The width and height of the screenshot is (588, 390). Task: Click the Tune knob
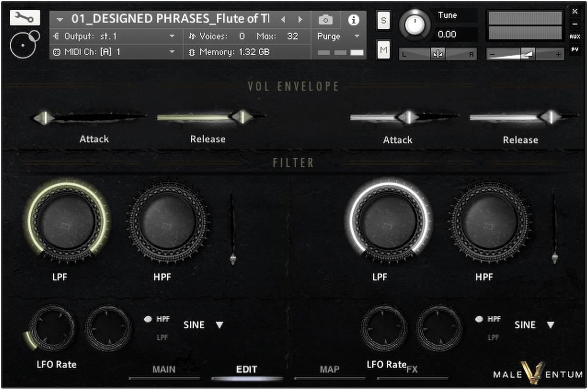point(415,24)
